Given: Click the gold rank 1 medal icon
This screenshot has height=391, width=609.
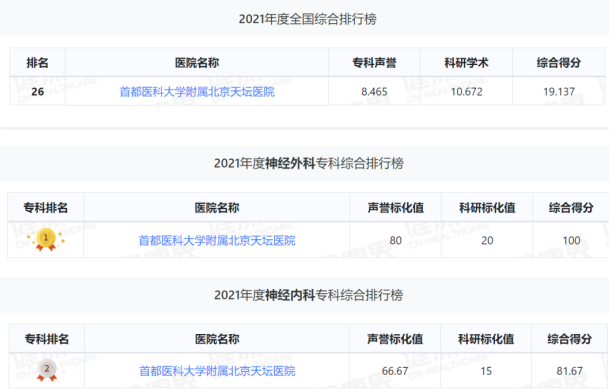Looking at the screenshot, I should click(x=46, y=240).
